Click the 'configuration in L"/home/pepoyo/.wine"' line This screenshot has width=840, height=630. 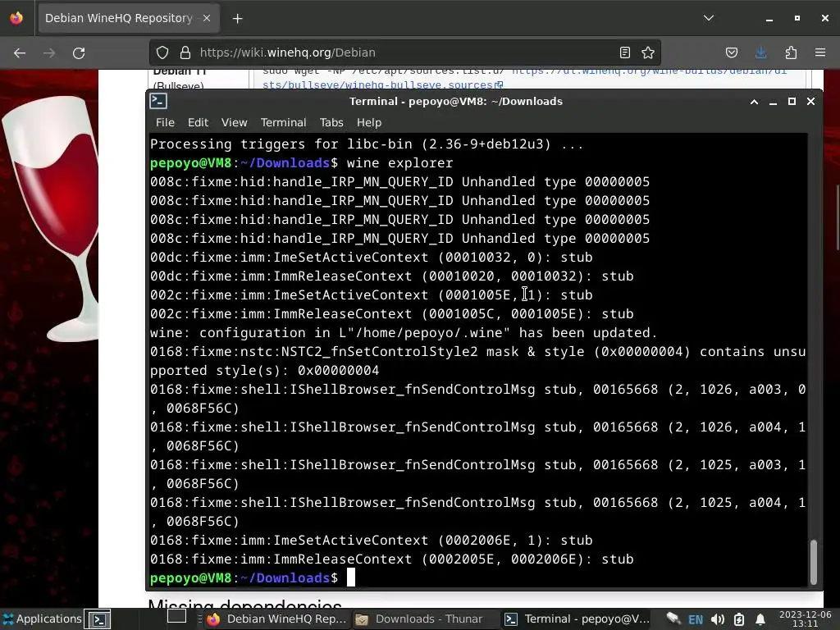404,333
